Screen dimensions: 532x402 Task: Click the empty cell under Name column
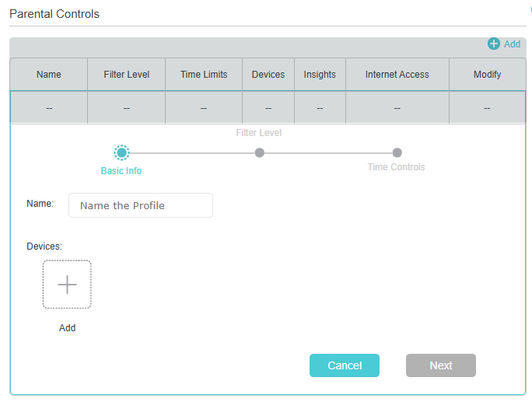click(x=49, y=108)
